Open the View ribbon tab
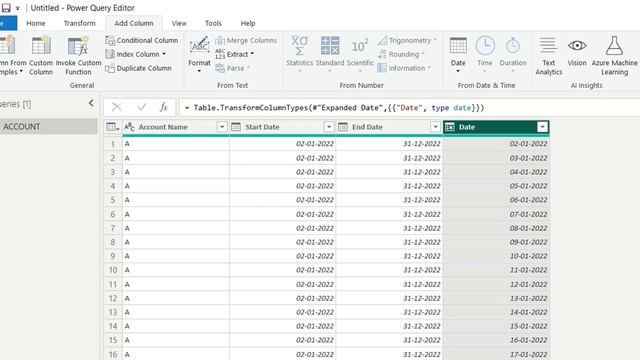Screen dimensions: 640x360 pyautogui.click(x=179, y=23)
